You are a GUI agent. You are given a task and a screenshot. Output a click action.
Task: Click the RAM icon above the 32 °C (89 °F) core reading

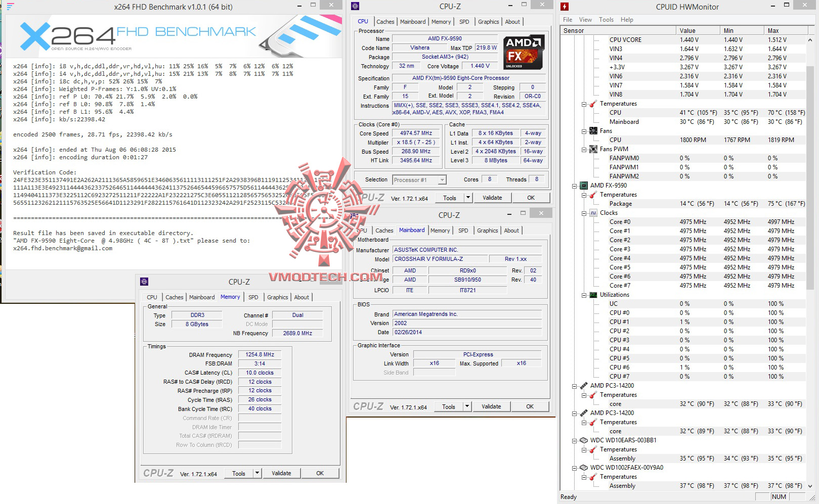(584, 413)
